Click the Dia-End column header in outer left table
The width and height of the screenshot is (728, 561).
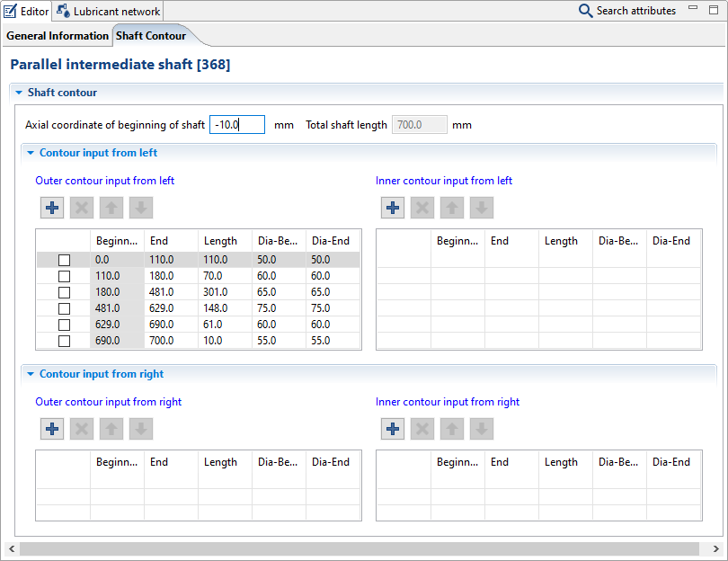point(331,241)
